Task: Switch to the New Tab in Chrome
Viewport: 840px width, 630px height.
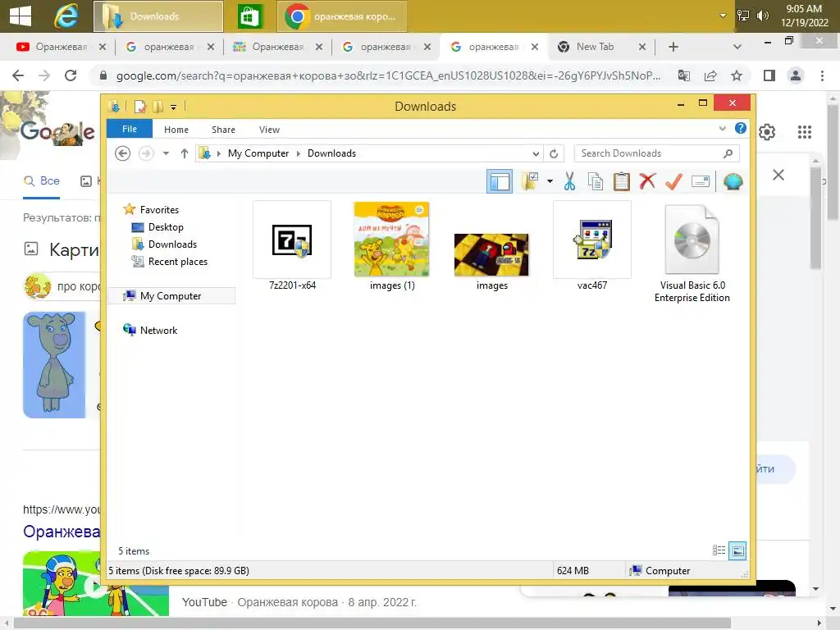Action: pos(600,47)
